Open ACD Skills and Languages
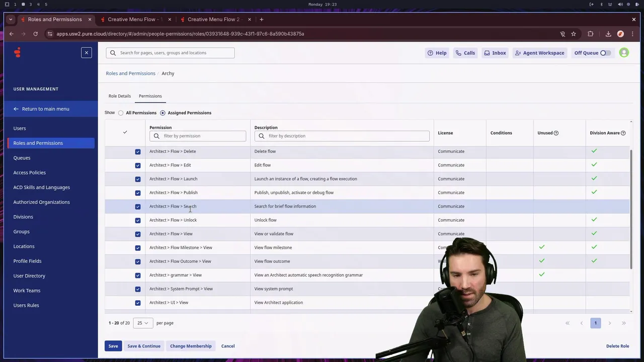644x362 pixels. [42, 187]
